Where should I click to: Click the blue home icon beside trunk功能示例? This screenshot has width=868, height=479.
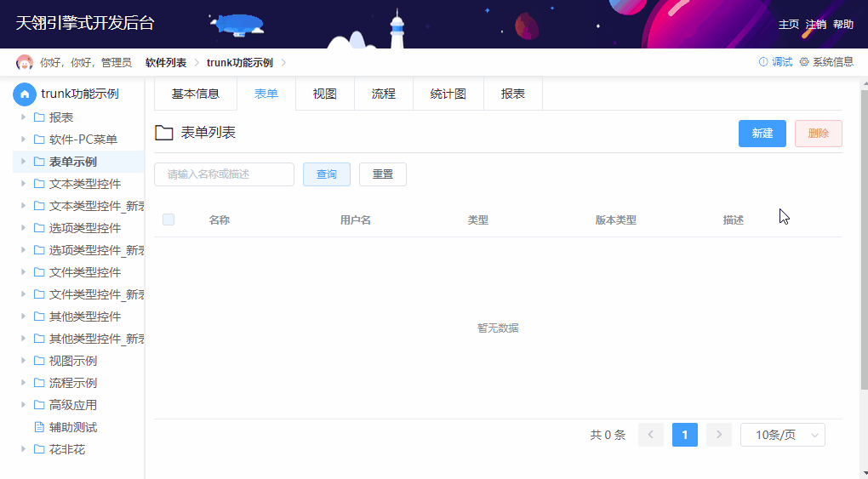click(25, 94)
